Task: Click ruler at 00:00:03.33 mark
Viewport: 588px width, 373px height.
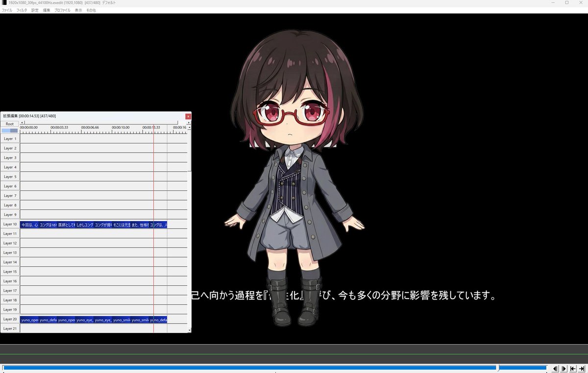Action: 58,127
